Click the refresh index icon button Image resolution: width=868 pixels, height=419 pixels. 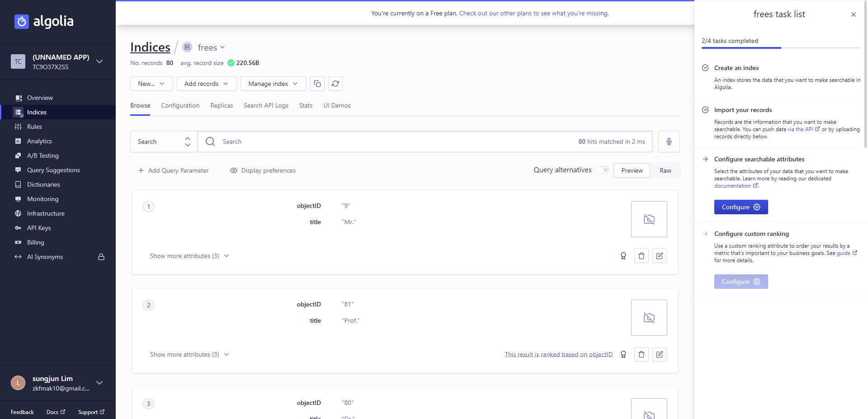pyautogui.click(x=335, y=84)
